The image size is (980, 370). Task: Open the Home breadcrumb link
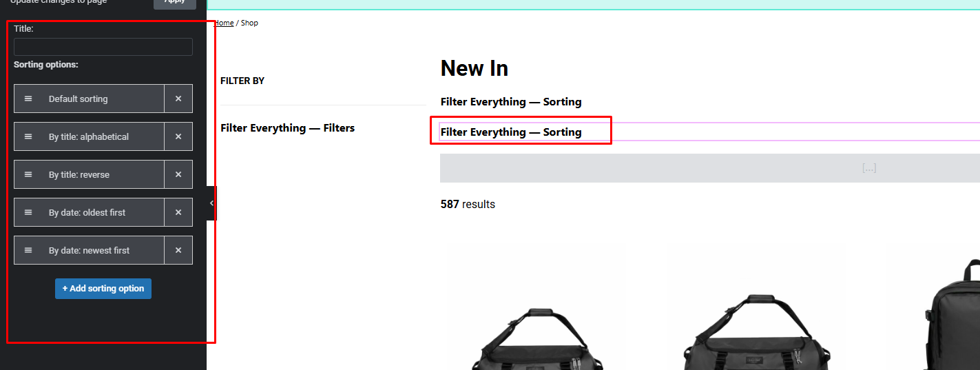[x=225, y=23]
